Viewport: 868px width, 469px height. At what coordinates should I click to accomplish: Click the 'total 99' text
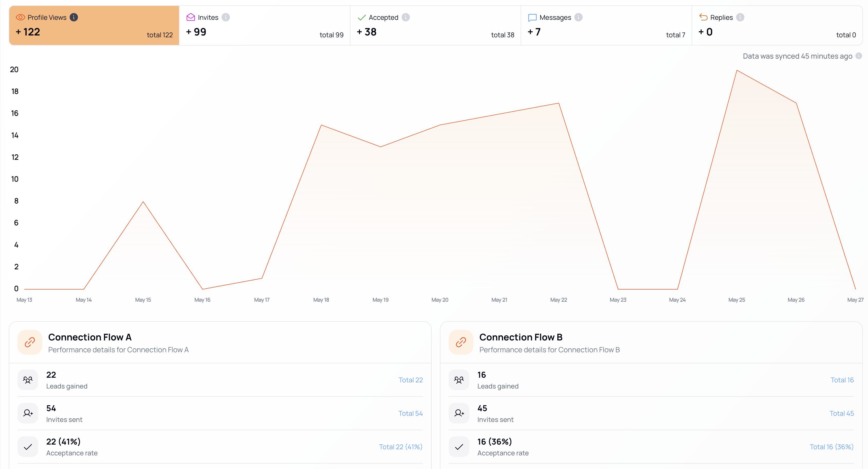[x=332, y=35]
